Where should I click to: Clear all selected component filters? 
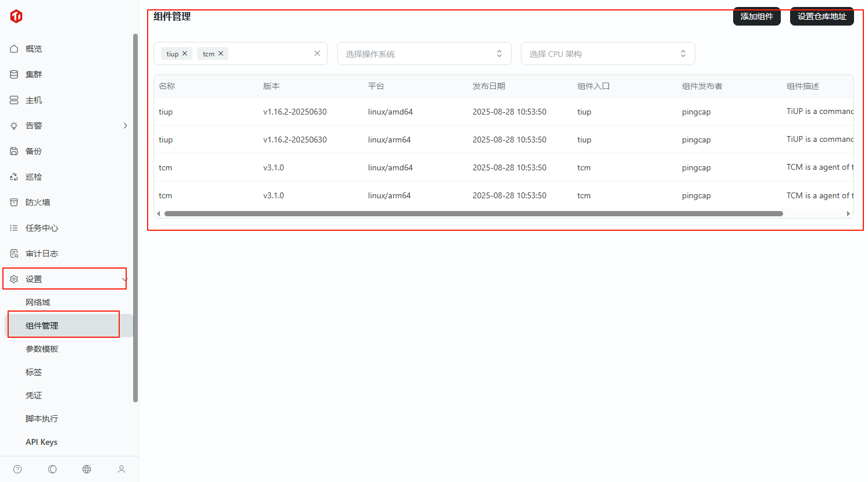point(317,53)
